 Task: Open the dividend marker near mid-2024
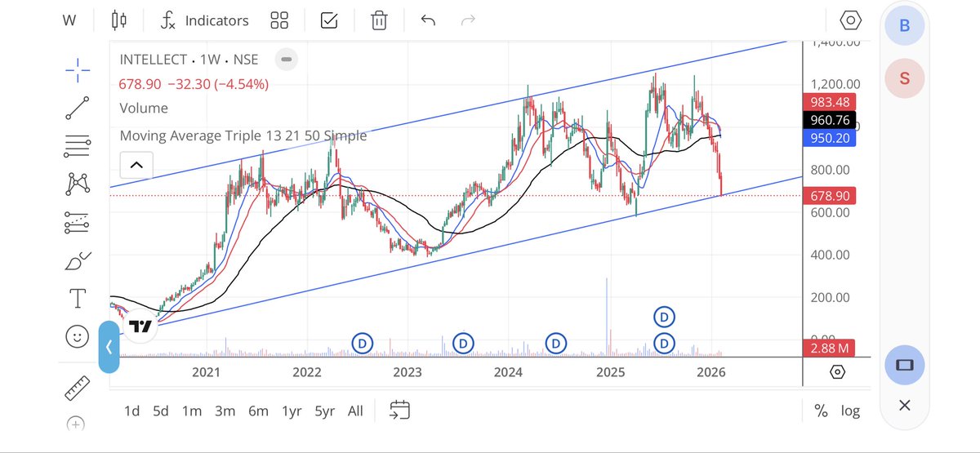pyautogui.click(x=556, y=344)
